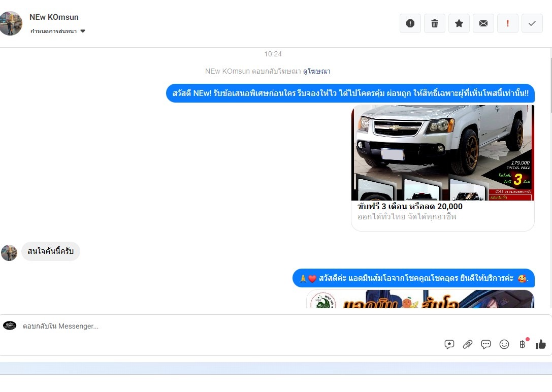Viewport: 552px width, 392px height.
Task: Click blue greeting message สวัสดี NEw!
Action: (x=350, y=93)
